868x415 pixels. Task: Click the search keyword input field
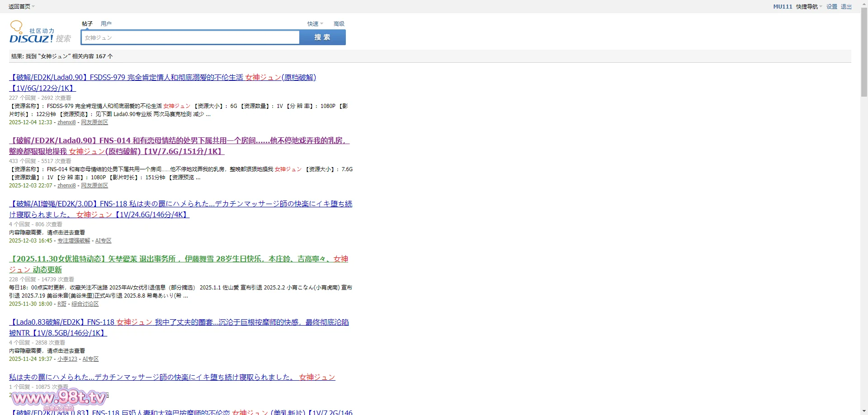pyautogui.click(x=190, y=37)
